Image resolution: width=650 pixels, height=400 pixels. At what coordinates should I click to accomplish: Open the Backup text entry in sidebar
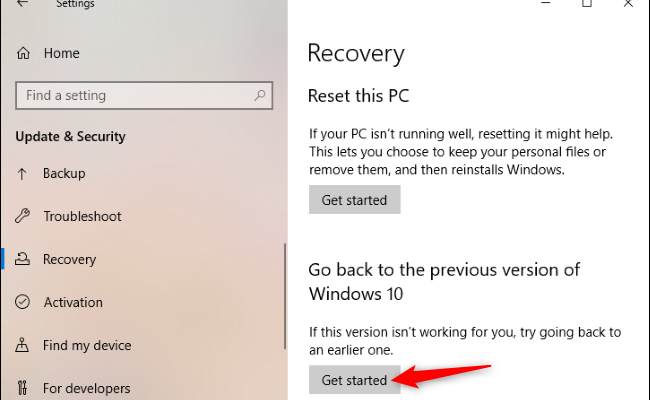point(64,173)
